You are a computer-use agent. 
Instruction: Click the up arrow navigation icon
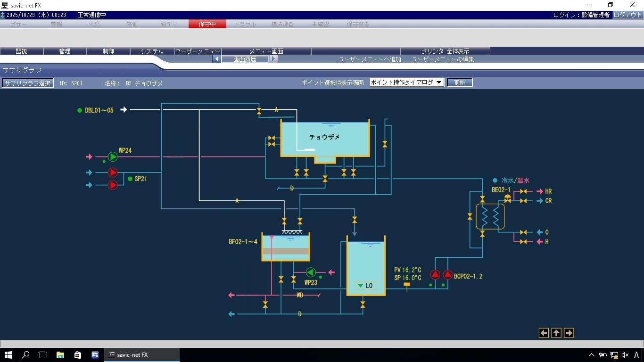tap(556, 333)
